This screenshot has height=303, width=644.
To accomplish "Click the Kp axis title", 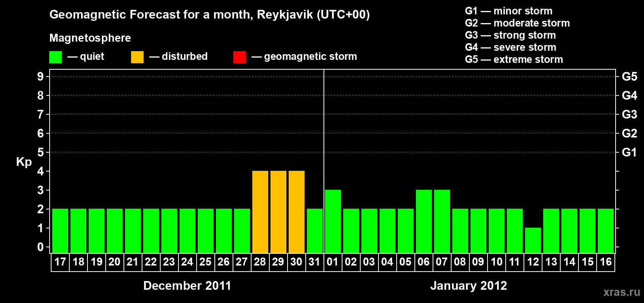I will tap(24, 162).
